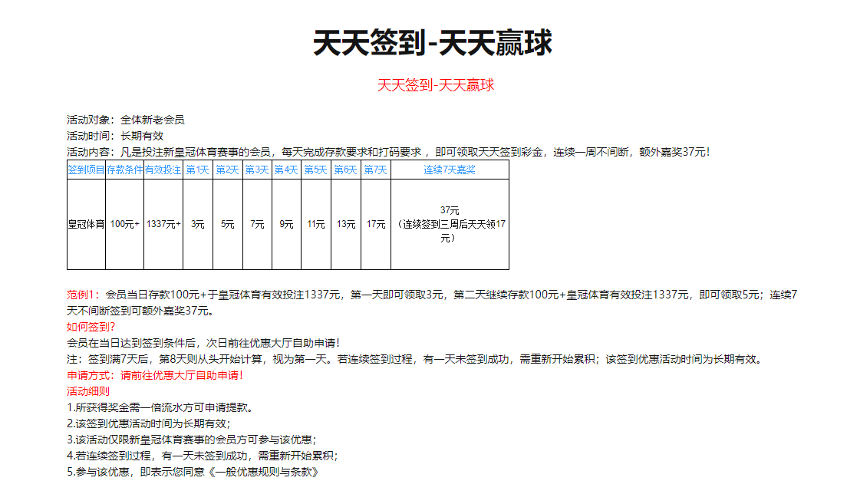Viewport: 847px width, 504px height.
Task: Select the 100元+ deposit cell
Action: pos(125,224)
